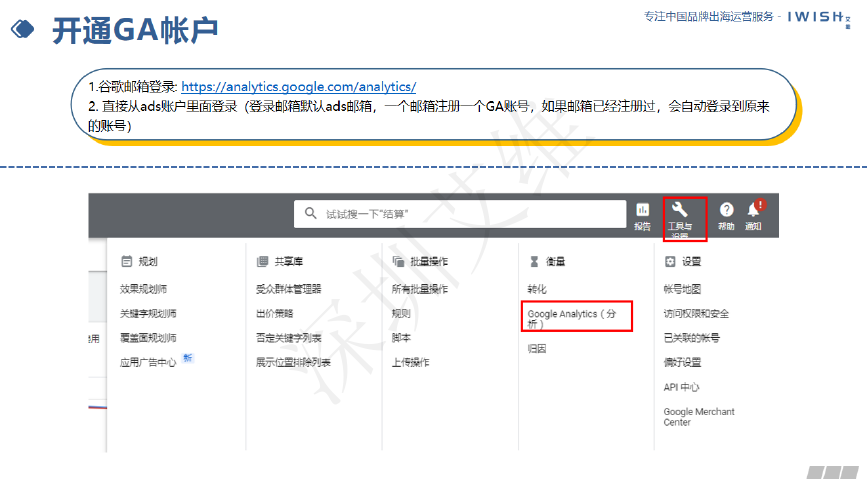
Task: Open API 中心
Action: [x=681, y=387]
